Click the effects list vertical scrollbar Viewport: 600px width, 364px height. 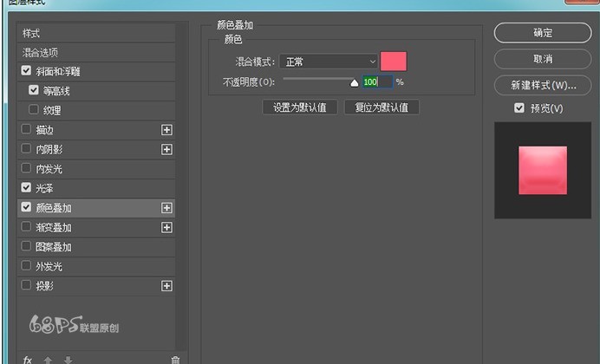[x=181, y=186]
